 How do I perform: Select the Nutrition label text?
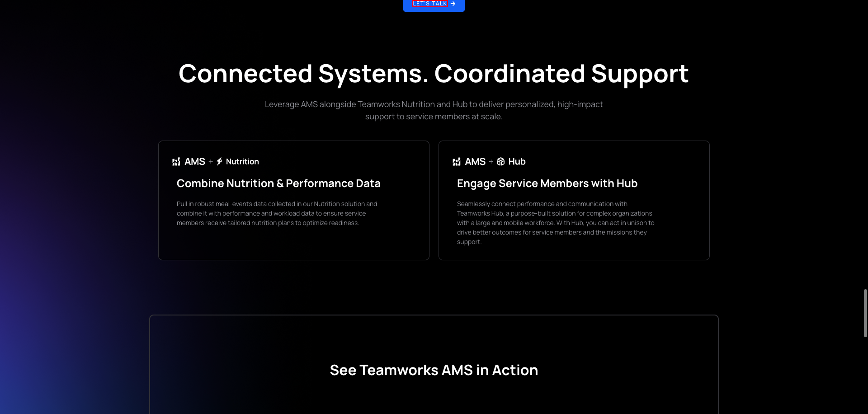[x=242, y=161]
